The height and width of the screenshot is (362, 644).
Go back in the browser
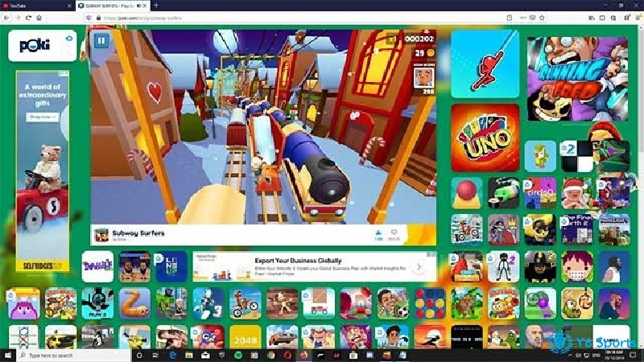tap(6, 18)
